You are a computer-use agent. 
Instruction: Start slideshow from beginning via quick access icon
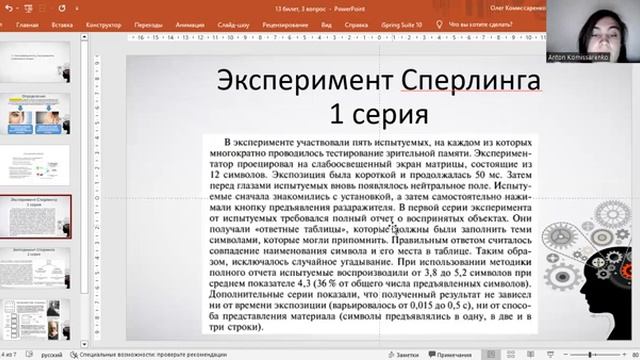click(28, 8)
